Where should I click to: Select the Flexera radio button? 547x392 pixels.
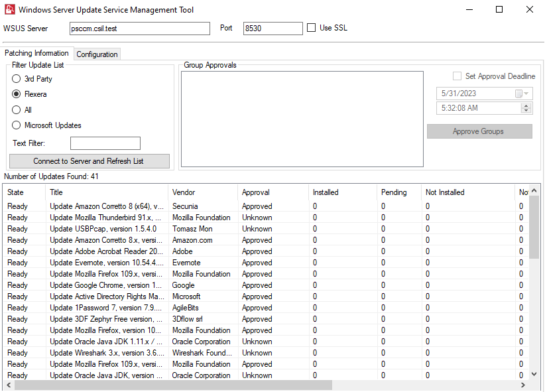pyautogui.click(x=17, y=94)
